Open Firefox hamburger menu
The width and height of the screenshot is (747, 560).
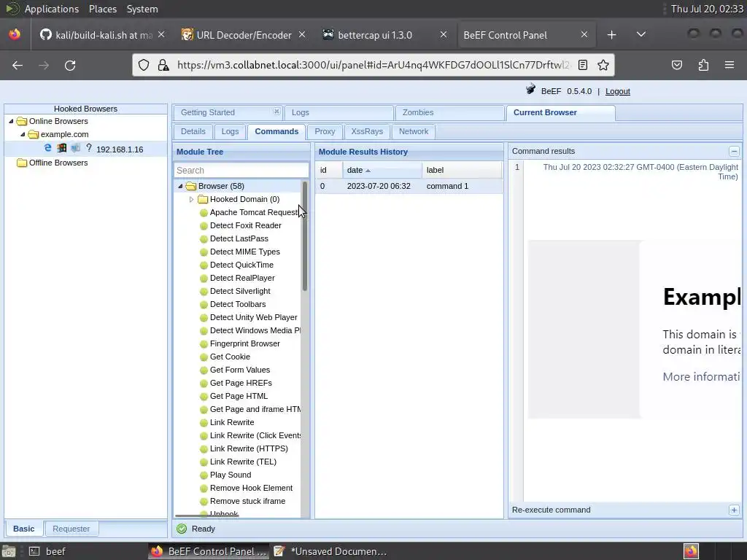point(729,65)
